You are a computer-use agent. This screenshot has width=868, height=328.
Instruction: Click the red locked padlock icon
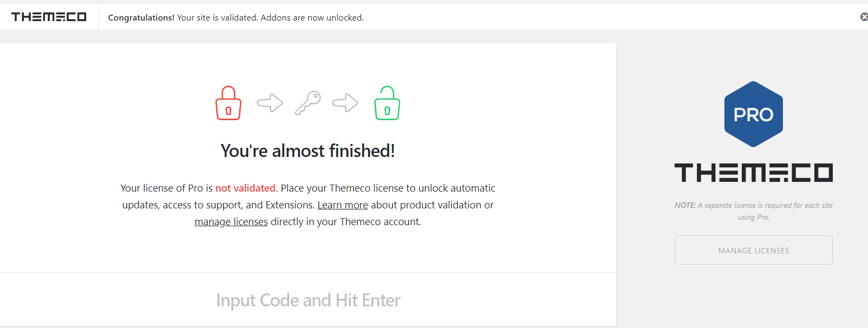(x=228, y=103)
